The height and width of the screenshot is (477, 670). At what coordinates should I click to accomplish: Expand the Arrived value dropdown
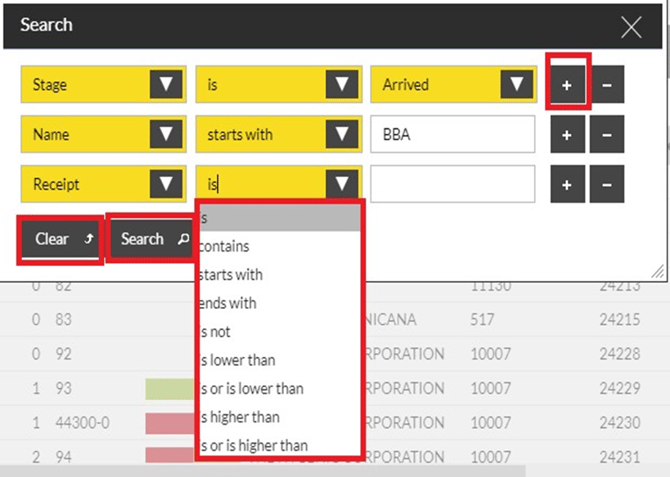[516, 85]
